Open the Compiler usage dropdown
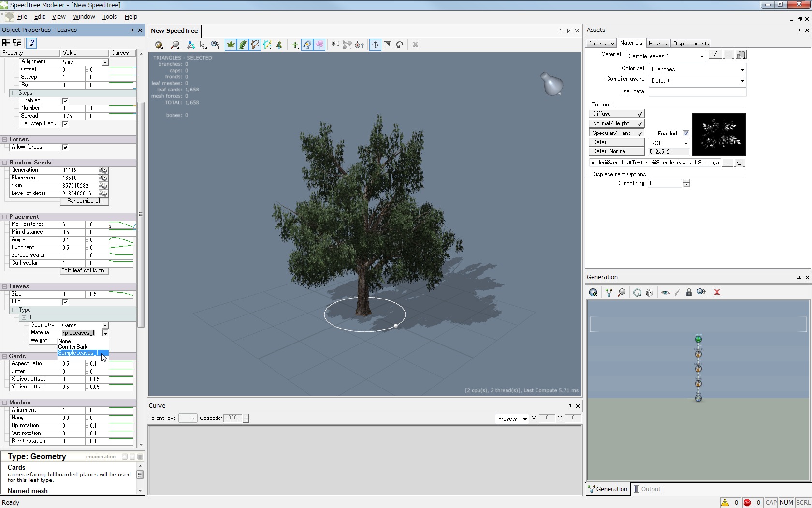The height and width of the screenshot is (508, 812). 697,81
